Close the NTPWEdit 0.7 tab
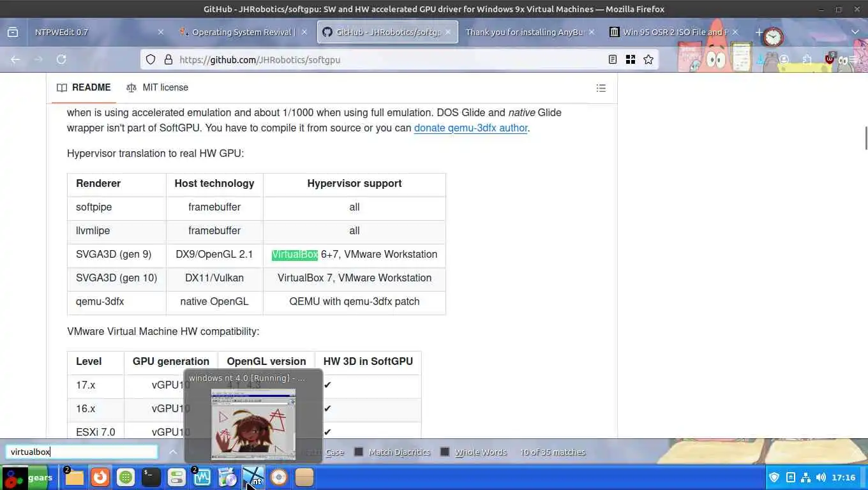Image resolution: width=868 pixels, height=490 pixels. click(160, 32)
